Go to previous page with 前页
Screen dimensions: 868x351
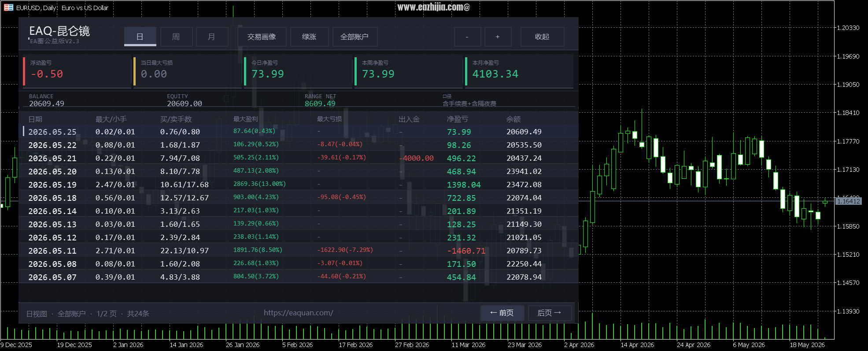click(502, 313)
